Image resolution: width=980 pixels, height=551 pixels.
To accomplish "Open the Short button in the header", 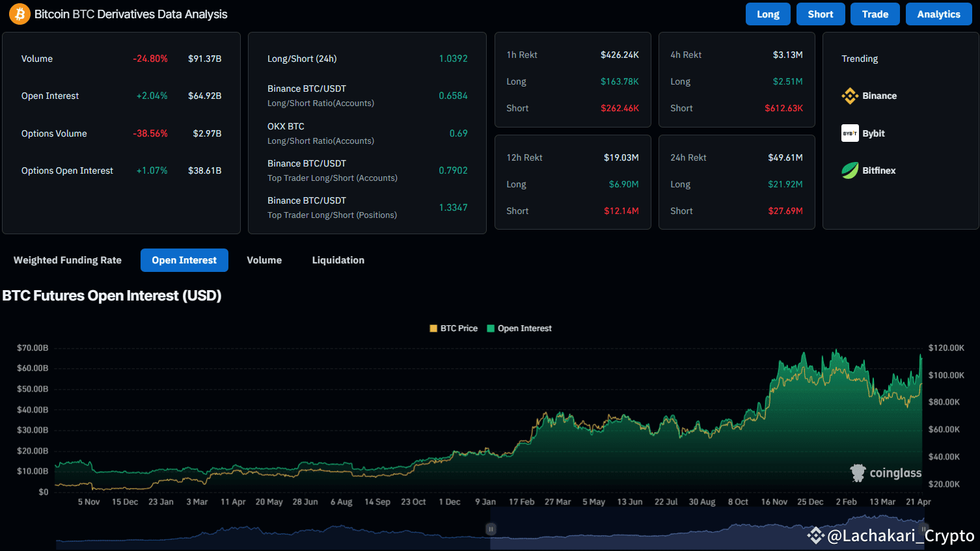I will [x=821, y=14].
